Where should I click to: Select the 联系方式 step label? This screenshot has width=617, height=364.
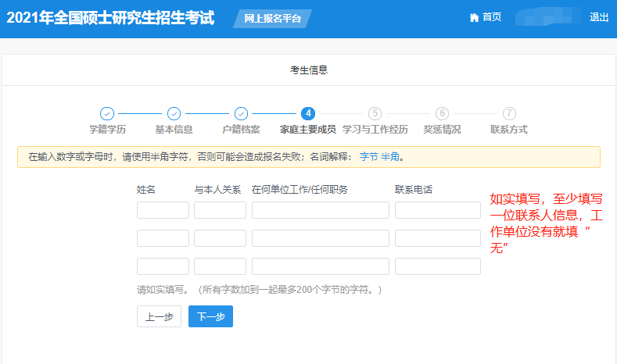tap(509, 130)
